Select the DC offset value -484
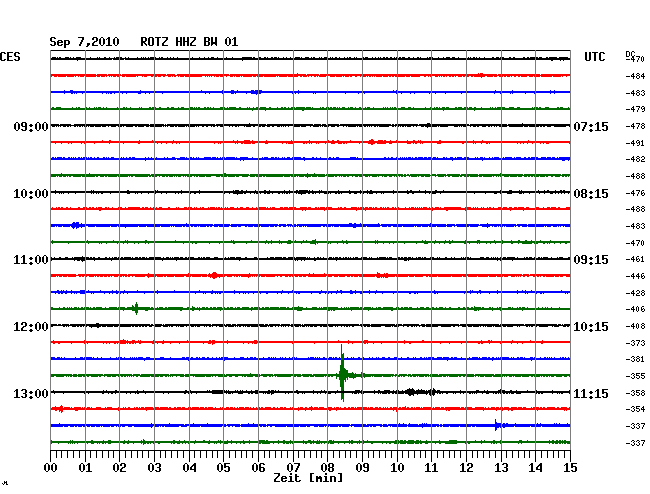Image resolution: width=650 pixels, height=494 pixels. [x=635, y=76]
